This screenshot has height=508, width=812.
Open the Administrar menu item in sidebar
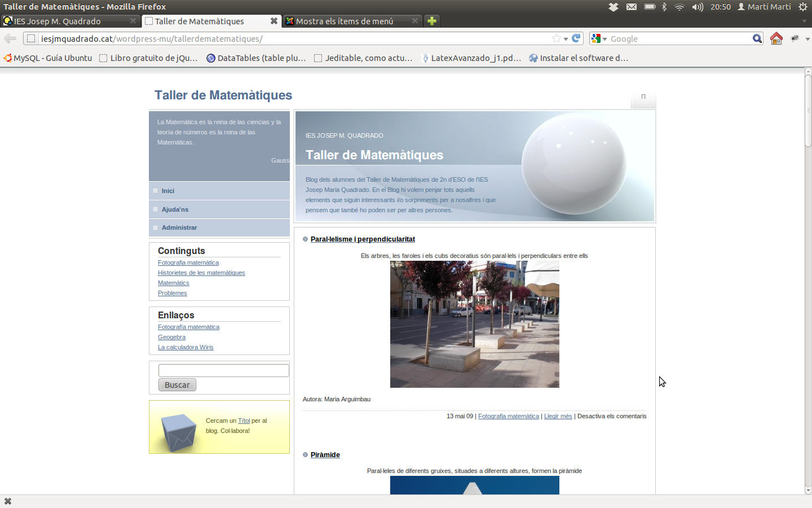pos(179,227)
